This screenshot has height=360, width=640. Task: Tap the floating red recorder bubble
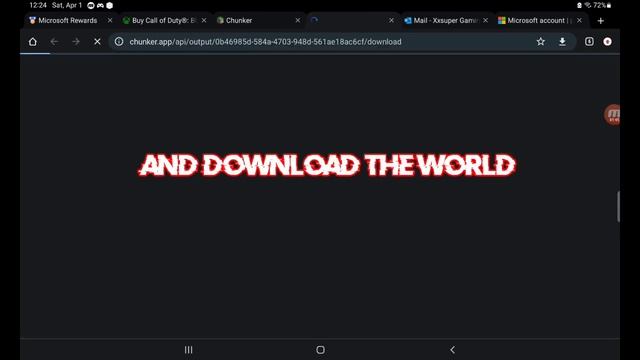612,115
